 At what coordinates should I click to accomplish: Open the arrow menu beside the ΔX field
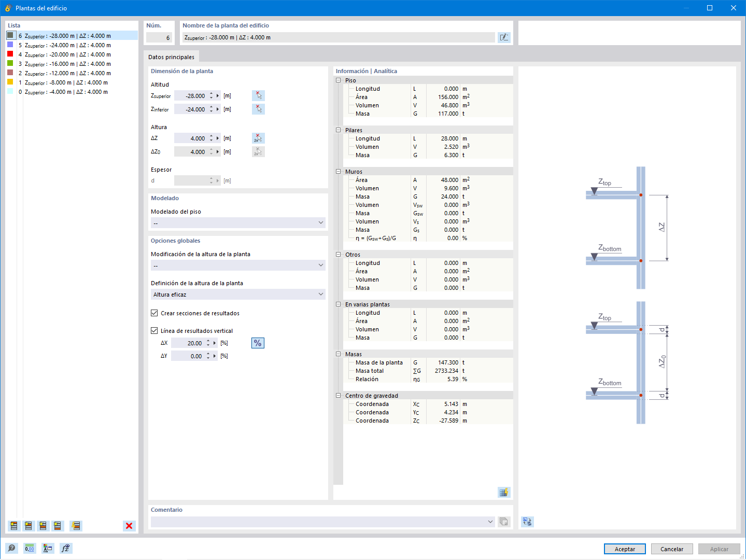[215, 343]
